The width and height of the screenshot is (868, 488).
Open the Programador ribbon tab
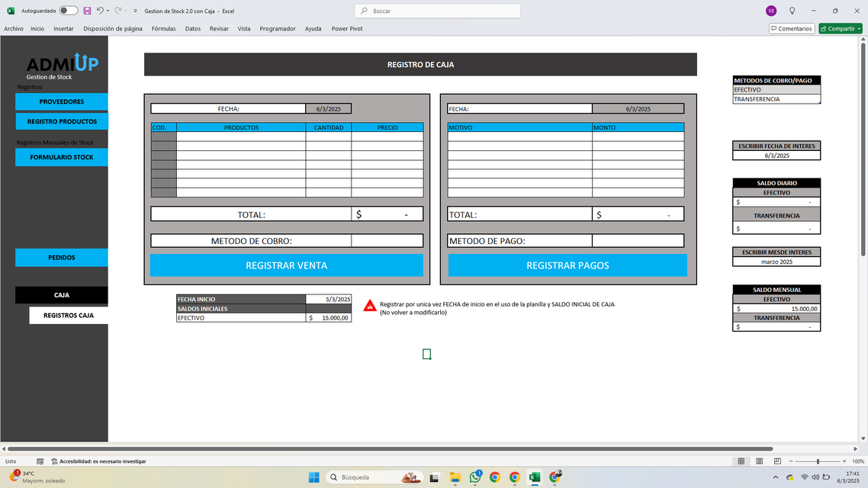[278, 29]
